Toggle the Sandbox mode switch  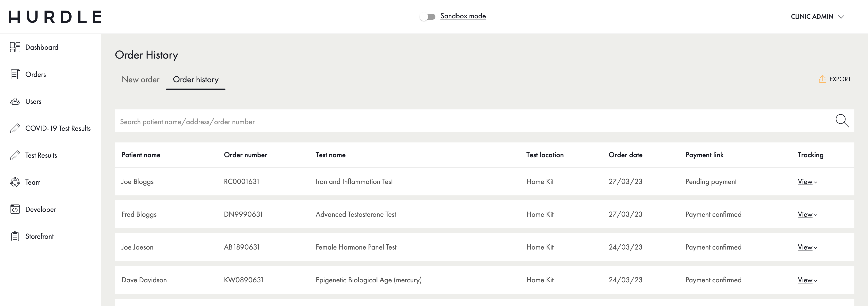coord(428,16)
